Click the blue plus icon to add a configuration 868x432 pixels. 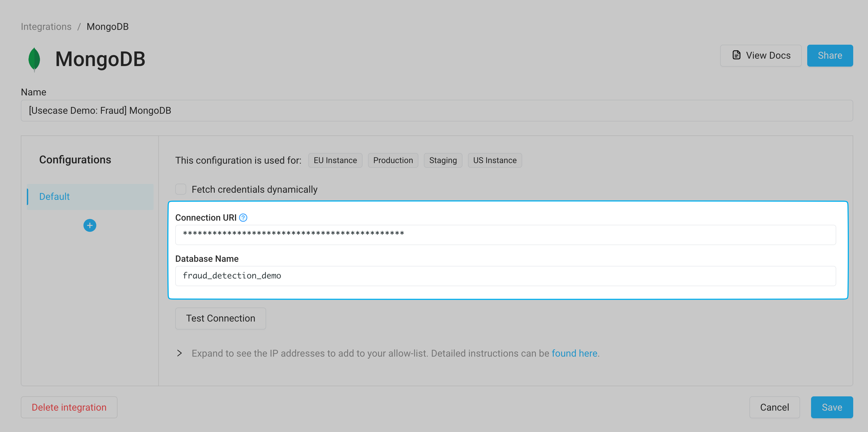coord(89,225)
